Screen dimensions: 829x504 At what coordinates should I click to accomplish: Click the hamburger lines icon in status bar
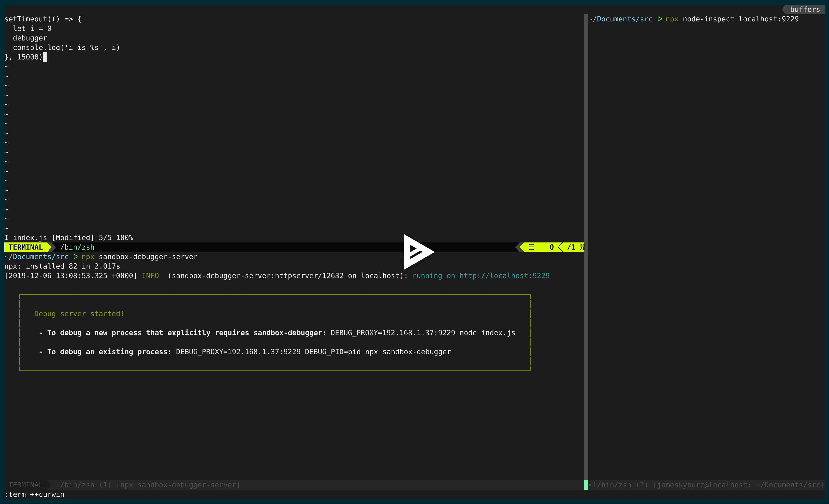click(x=531, y=247)
